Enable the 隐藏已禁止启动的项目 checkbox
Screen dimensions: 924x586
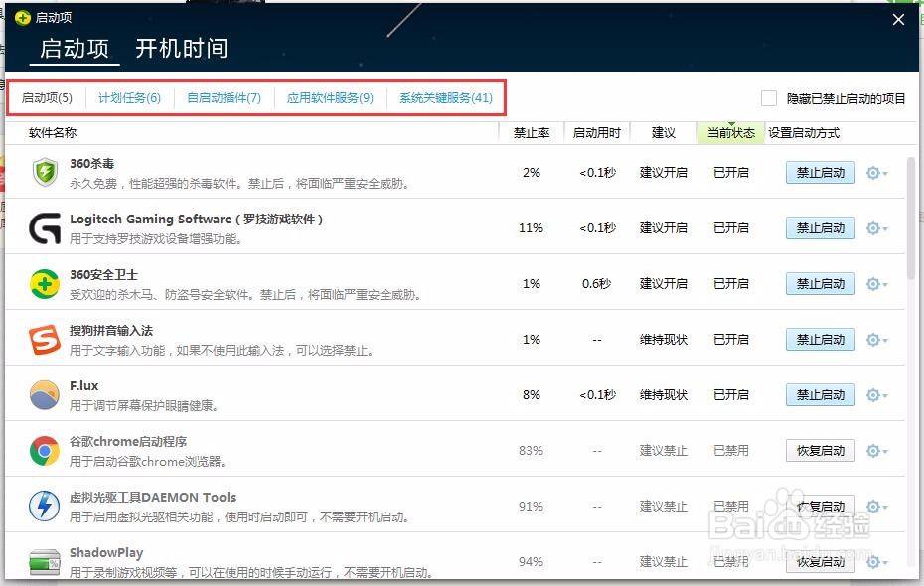pos(768,98)
